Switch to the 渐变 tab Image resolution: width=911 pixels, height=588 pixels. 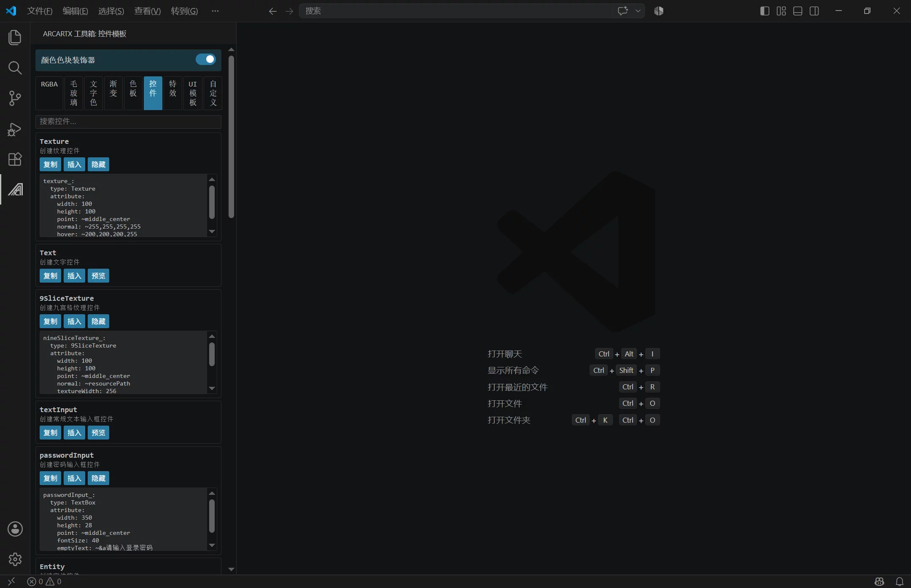pyautogui.click(x=113, y=93)
